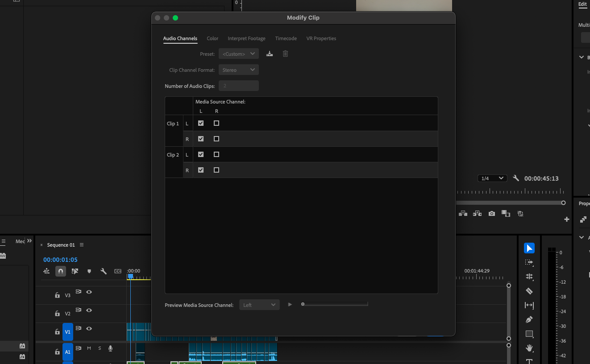Select the Pen tool in the Tools panel
590x364 pixels.
click(x=529, y=319)
